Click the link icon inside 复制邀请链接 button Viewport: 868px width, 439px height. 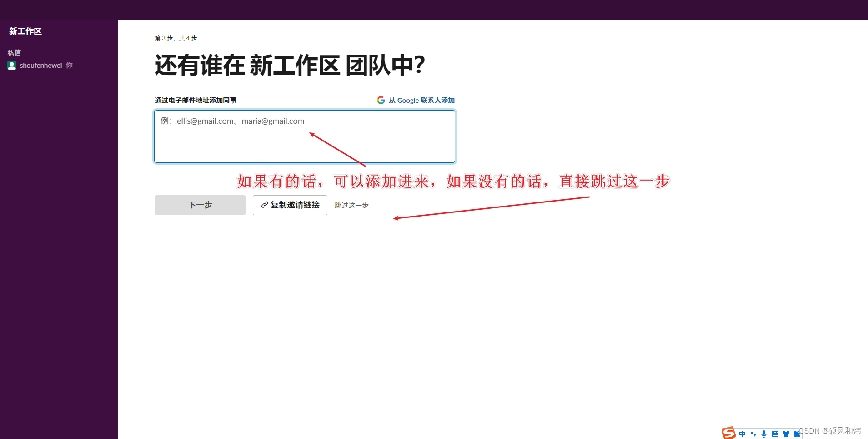264,205
